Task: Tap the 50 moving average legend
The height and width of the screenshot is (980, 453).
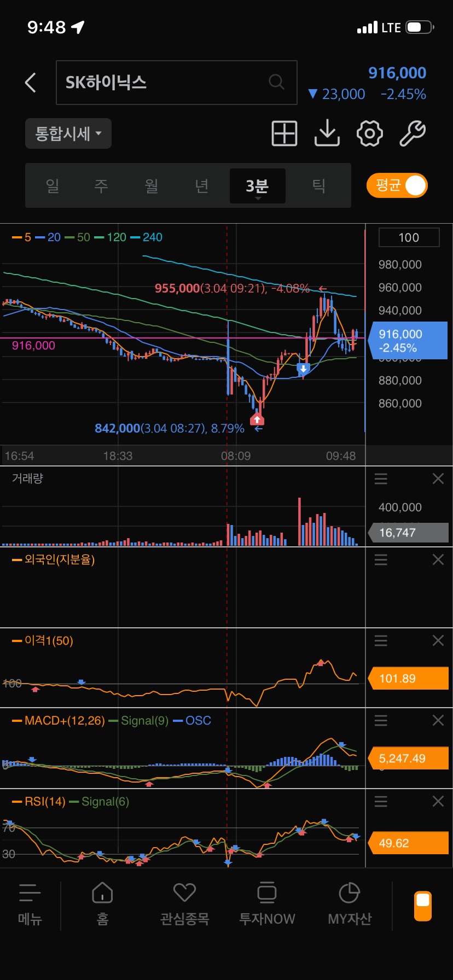Action: 78,237
